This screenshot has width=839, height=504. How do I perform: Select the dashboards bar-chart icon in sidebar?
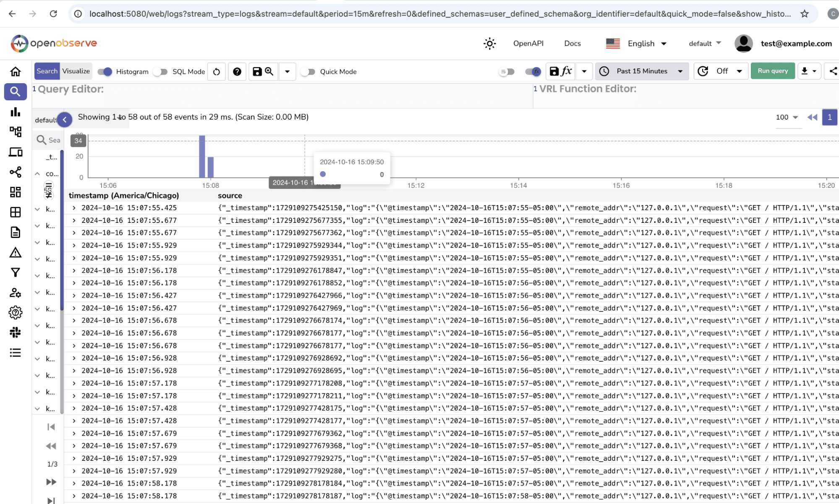(x=16, y=112)
